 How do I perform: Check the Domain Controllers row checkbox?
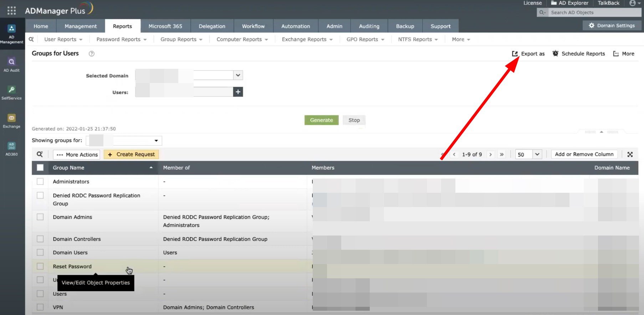coord(40,239)
